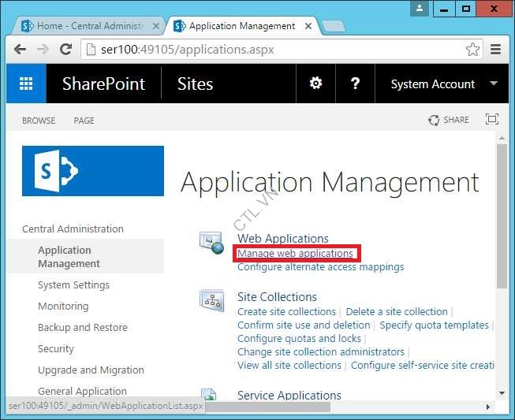
Task: Open Manage web applications
Action: 295,253
